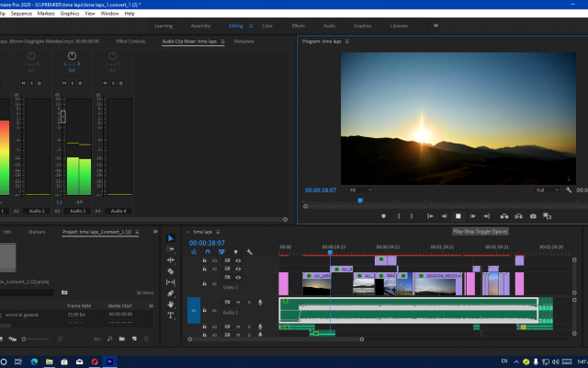Export frame with camera icon
Image resolution: width=588 pixels, height=368 pixels.
point(533,216)
